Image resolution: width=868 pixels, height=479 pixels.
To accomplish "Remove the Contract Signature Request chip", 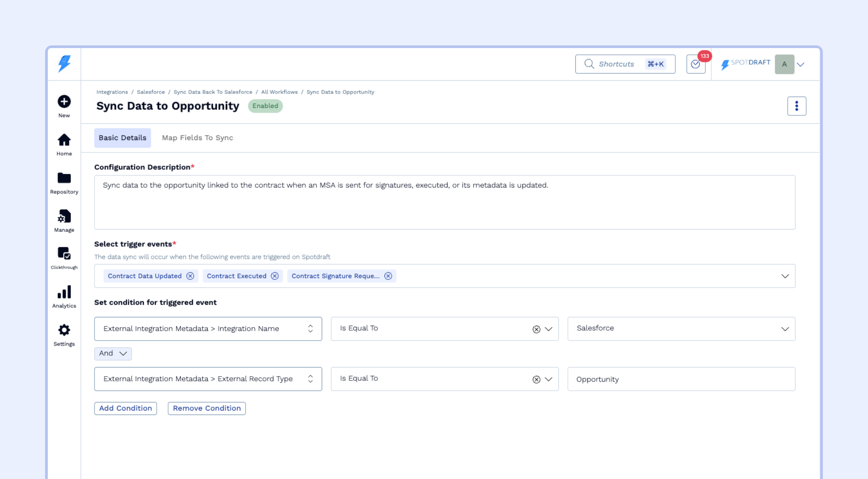I will [x=388, y=276].
